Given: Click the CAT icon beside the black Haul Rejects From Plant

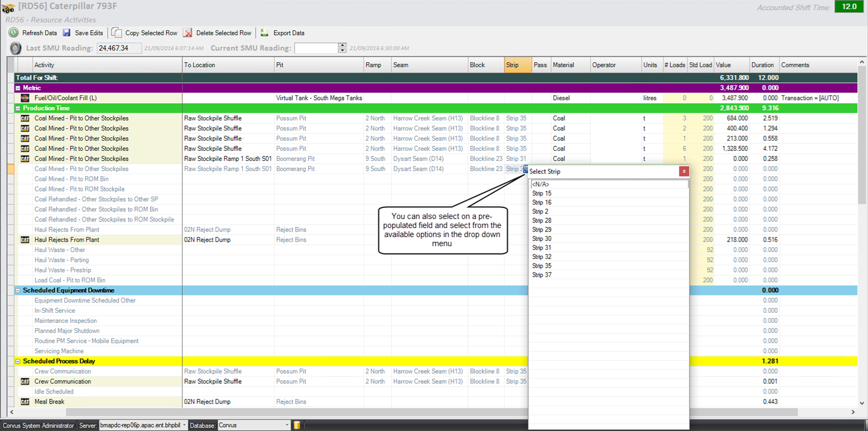Looking at the screenshot, I should pyautogui.click(x=25, y=239).
